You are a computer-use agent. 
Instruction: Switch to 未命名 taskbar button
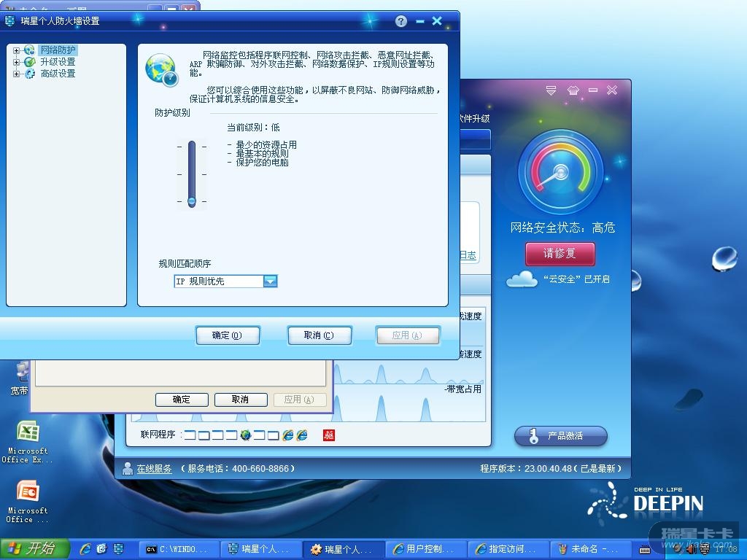tap(592, 549)
